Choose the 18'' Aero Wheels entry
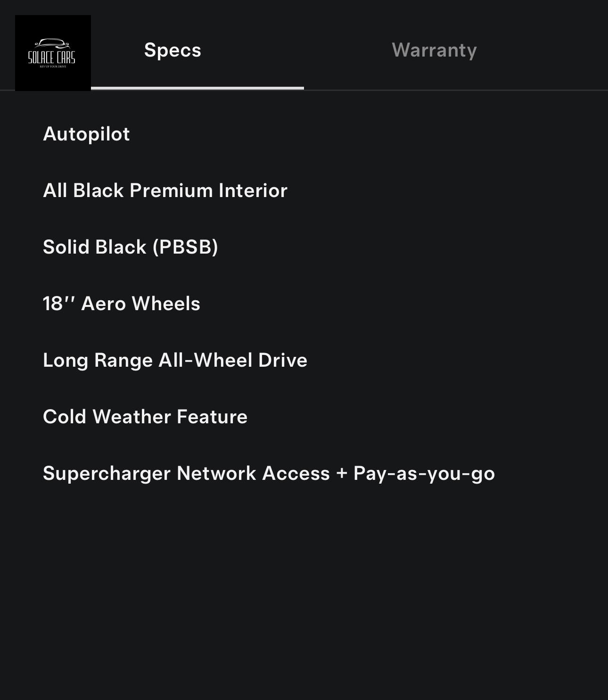Screen dimensions: 608x700 click(122, 304)
